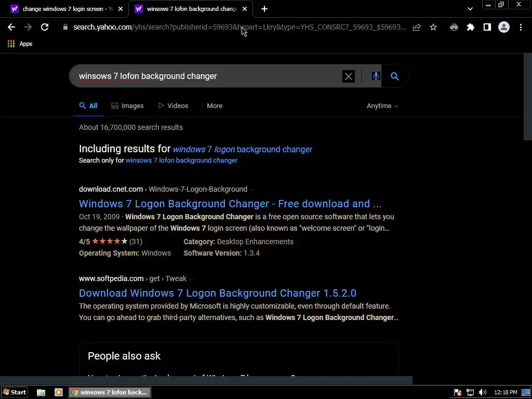Click the horizontal scrollbar at bottom
This screenshot has width=532, height=399.
coord(206,380)
